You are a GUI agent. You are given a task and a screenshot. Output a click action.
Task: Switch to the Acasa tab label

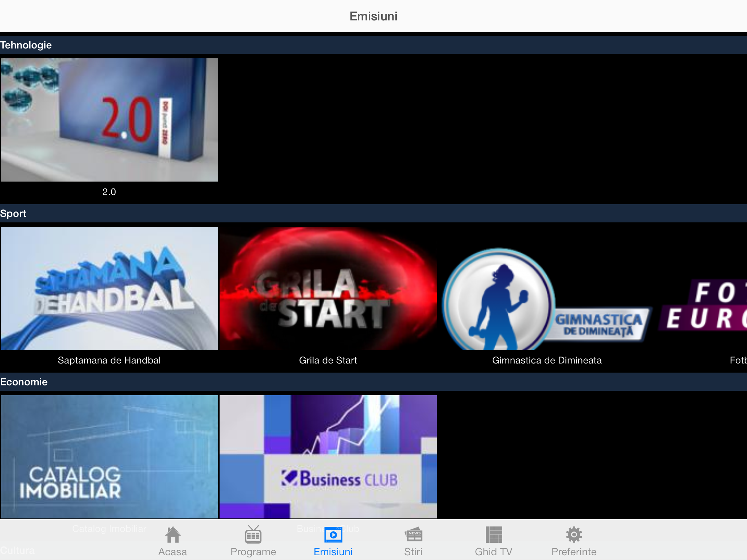coord(173,552)
